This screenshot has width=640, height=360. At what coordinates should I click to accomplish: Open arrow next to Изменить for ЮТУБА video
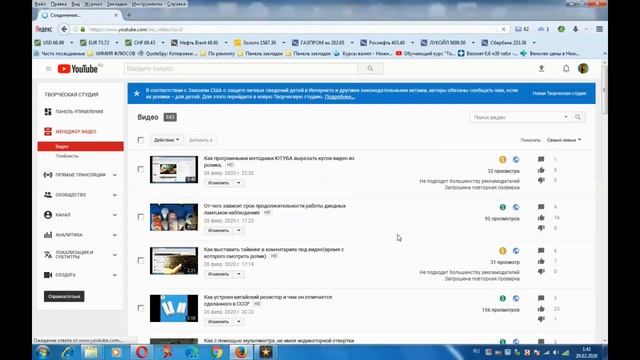click(239, 183)
